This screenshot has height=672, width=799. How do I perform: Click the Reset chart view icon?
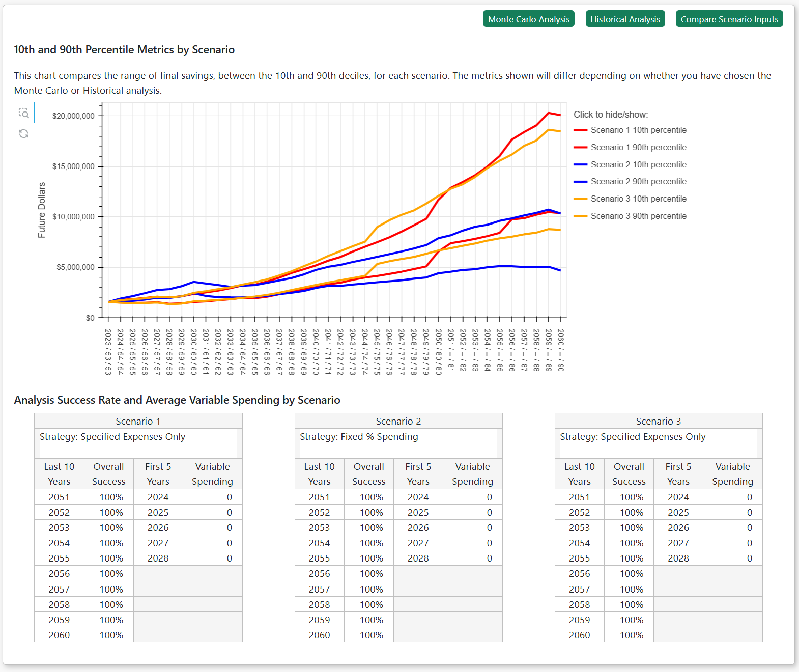point(23,133)
